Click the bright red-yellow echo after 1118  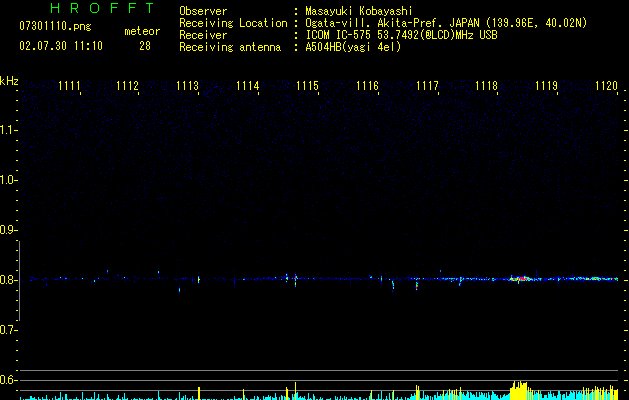click(x=520, y=278)
